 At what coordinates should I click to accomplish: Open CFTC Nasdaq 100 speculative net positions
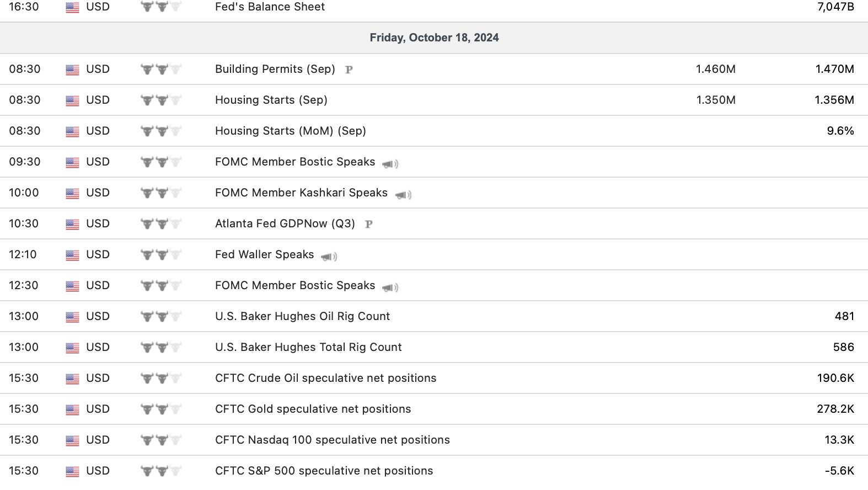click(x=332, y=440)
